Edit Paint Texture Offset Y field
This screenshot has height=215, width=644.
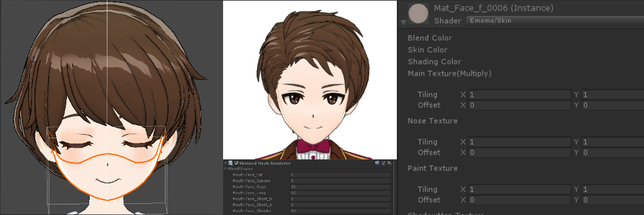click(612, 200)
